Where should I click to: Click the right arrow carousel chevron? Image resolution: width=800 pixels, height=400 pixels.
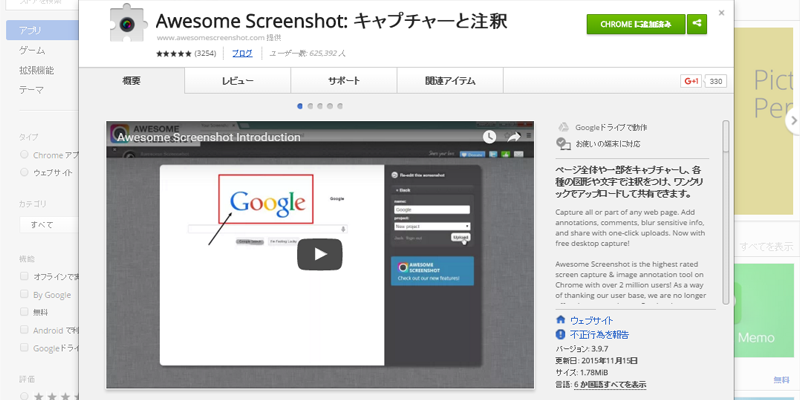(793, 121)
